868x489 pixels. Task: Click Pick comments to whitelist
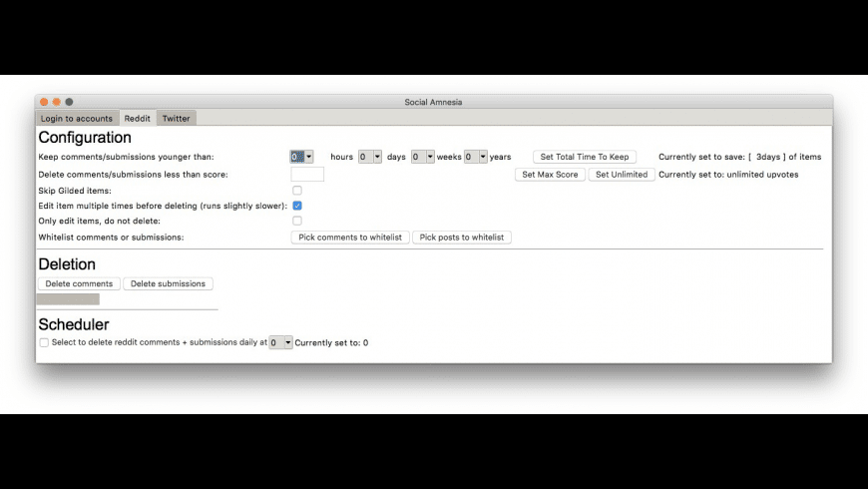pos(350,238)
